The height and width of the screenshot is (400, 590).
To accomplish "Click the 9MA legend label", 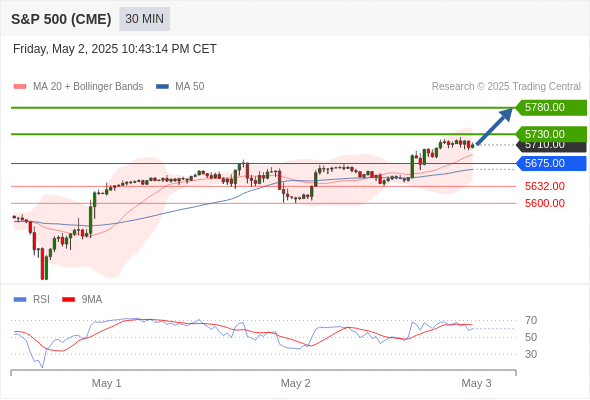I will [92, 300].
